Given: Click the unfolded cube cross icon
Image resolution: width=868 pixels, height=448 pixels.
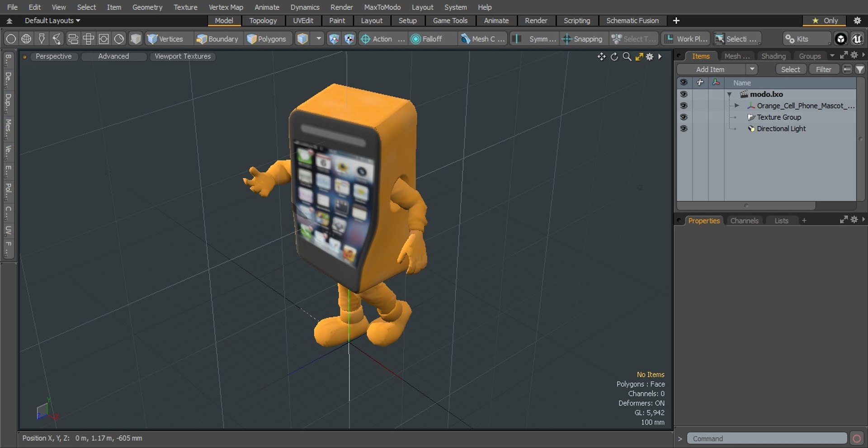Looking at the screenshot, I should coord(88,39).
